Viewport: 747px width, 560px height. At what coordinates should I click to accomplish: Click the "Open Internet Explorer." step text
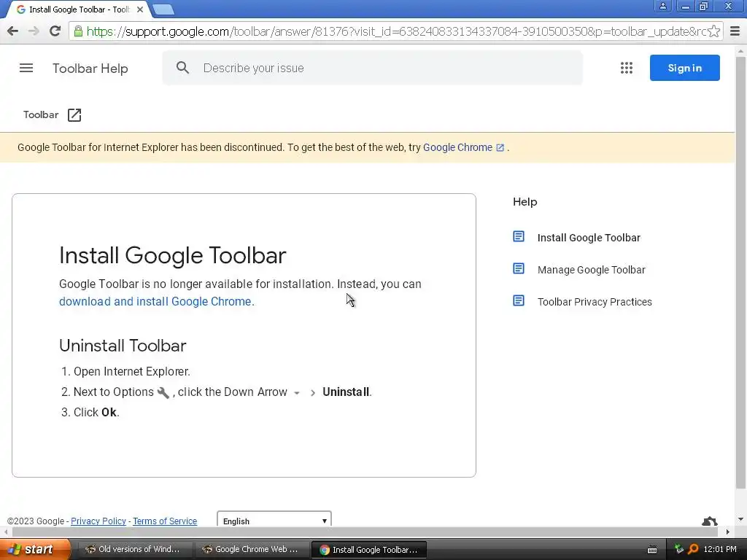(131, 371)
